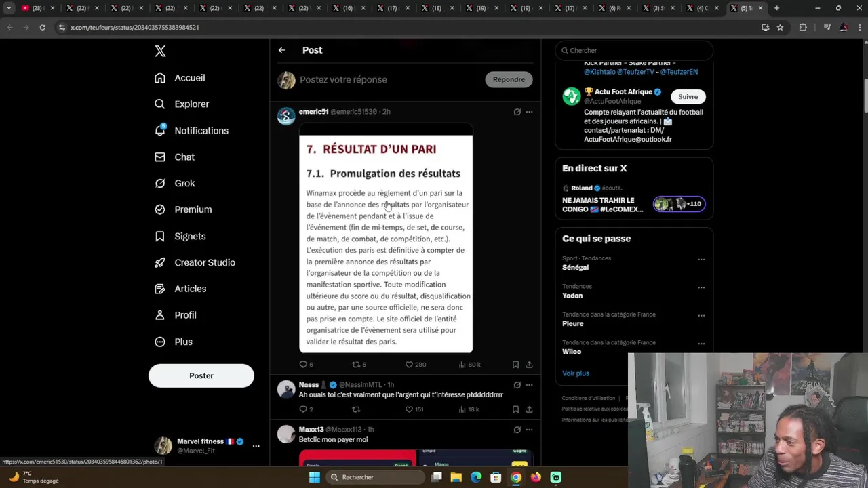
Task: Open more options on Nasss post
Action: (529, 385)
